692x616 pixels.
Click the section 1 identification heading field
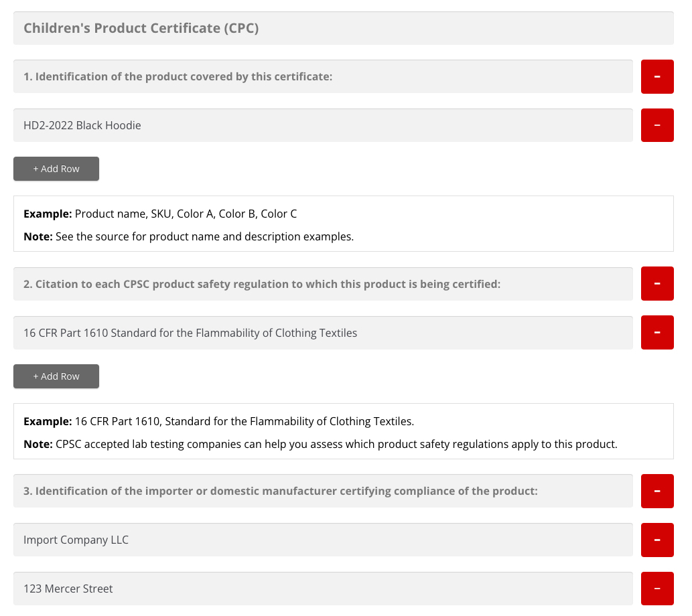tap(323, 77)
